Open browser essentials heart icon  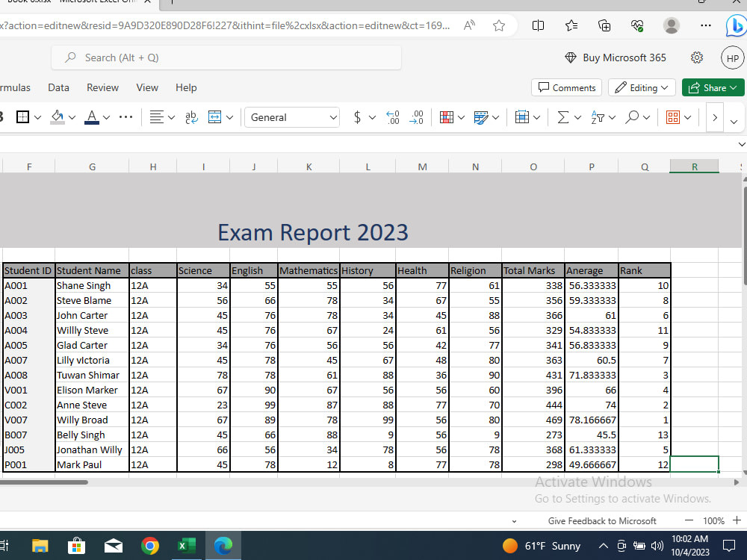[x=637, y=25]
